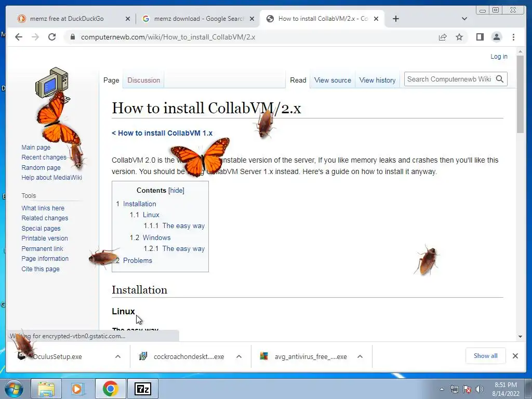This screenshot has height=399, width=532.
Task: Close the DuckDuckGo memz tab
Action: [x=128, y=19]
